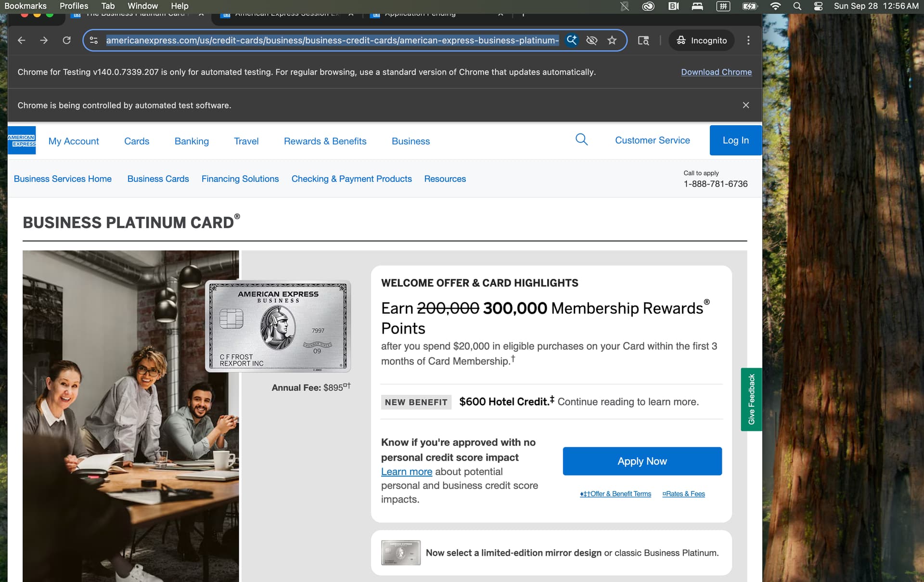Click the mirror design card thumbnail
The height and width of the screenshot is (582, 924).
[x=400, y=553]
